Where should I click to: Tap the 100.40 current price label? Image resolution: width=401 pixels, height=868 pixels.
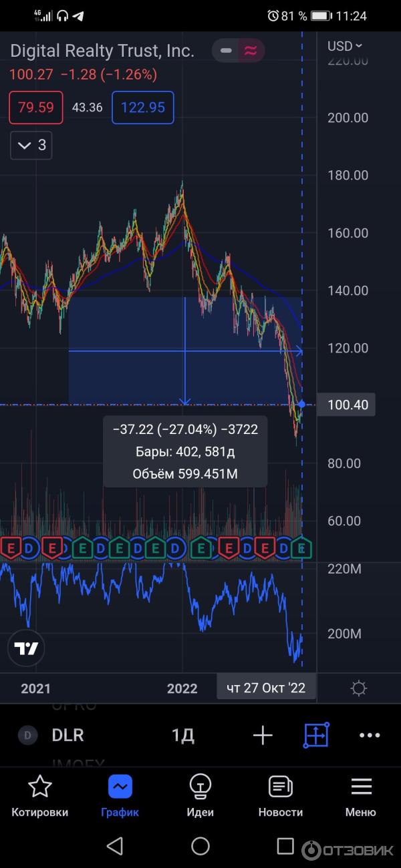[346, 405]
